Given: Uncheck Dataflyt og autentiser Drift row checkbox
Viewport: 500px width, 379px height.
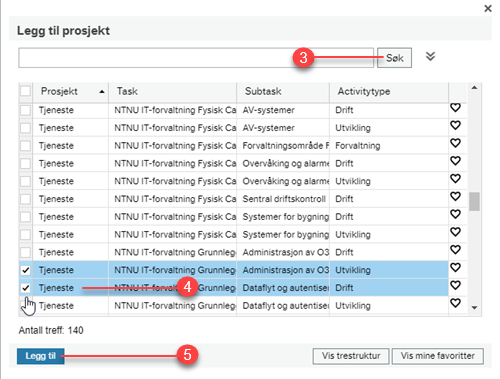Looking at the screenshot, I should pyautogui.click(x=25, y=288).
